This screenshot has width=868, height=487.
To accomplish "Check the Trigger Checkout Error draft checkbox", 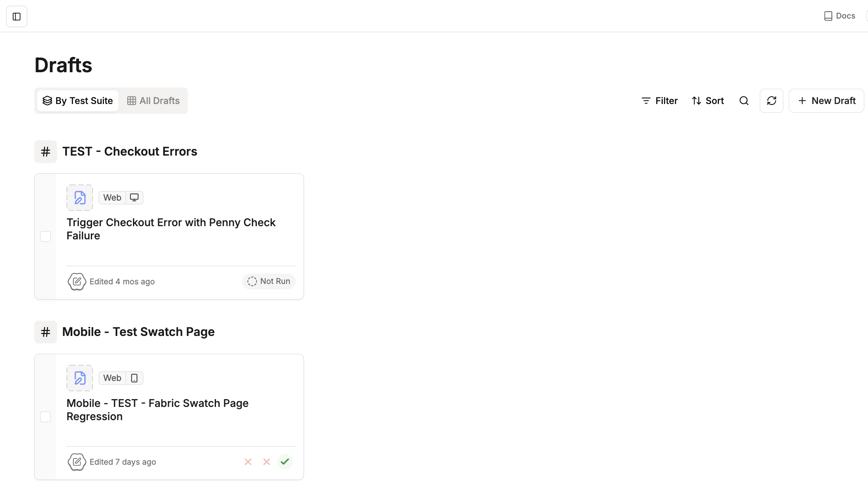I will pyautogui.click(x=45, y=236).
